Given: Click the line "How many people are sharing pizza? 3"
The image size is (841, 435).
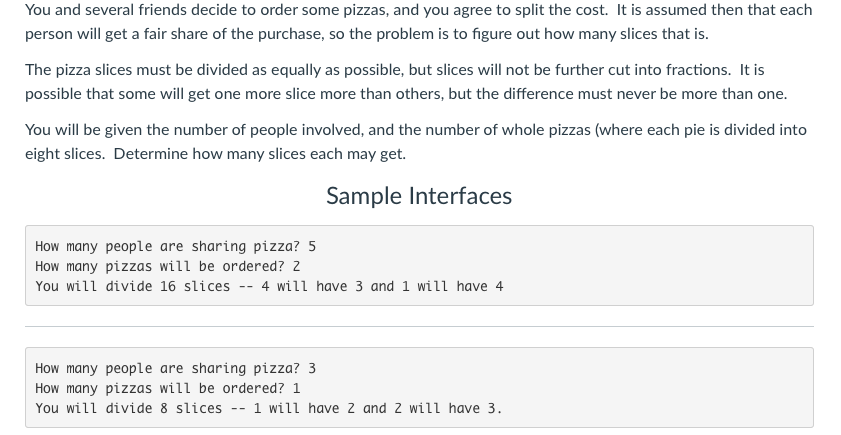Looking at the screenshot, I should tap(175, 368).
